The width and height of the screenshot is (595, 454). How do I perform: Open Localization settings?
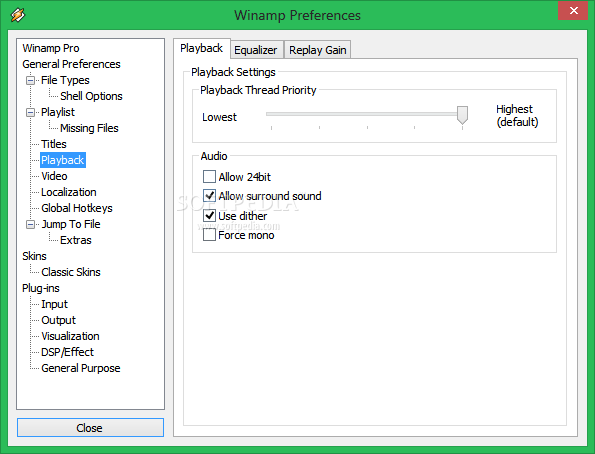click(x=69, y=192)
